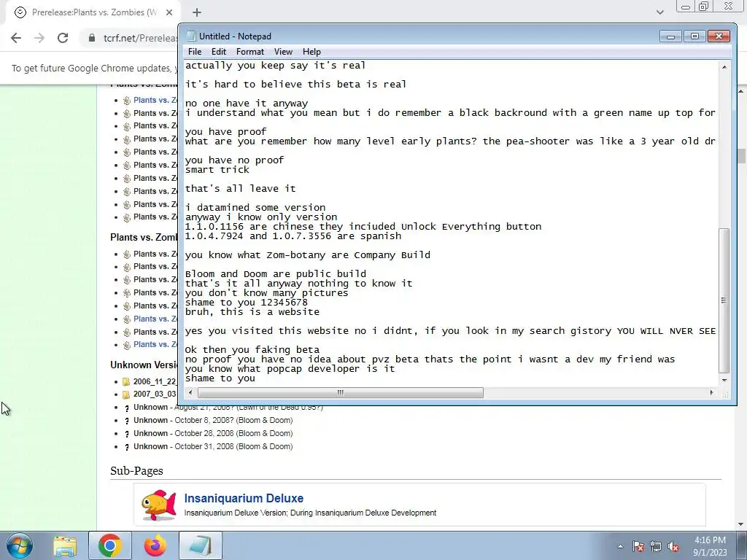Open Chrome's tab search dropdown arrow
This screenshot has width=747, height=560.
click(659, 12)
